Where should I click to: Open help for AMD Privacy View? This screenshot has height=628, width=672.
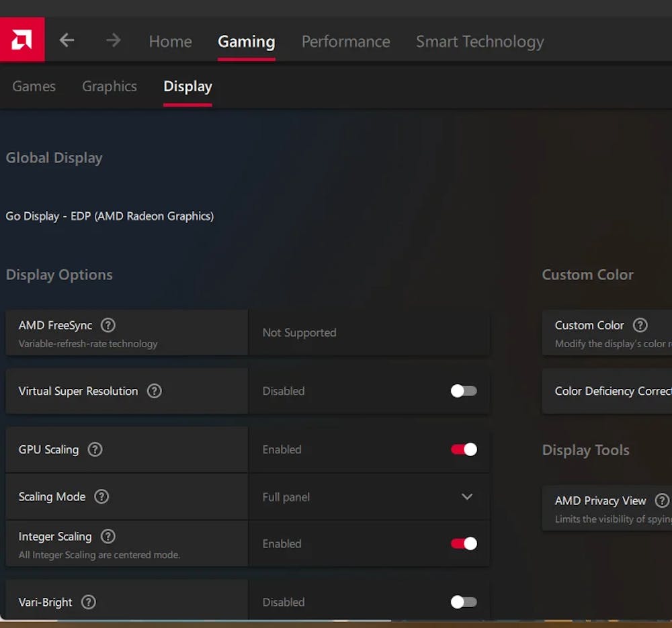point(662,500)
